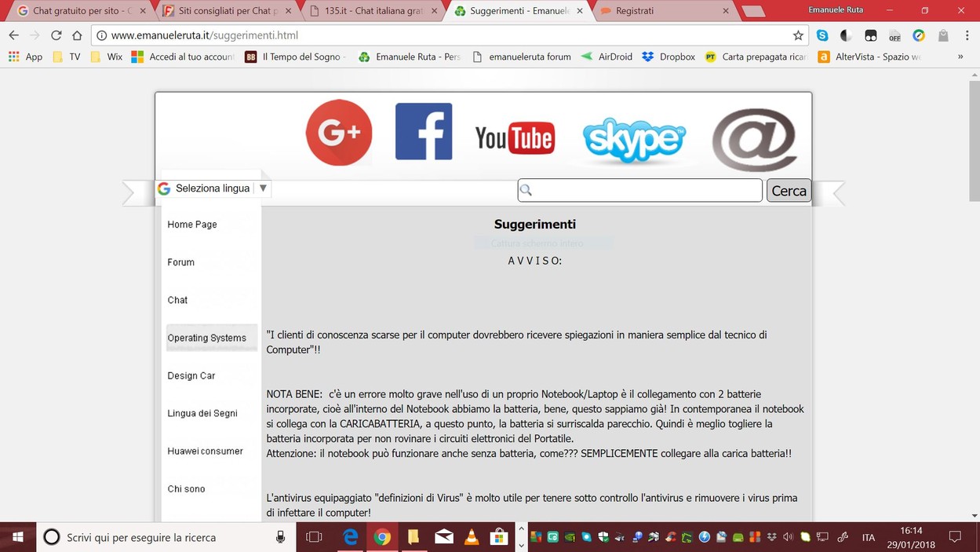Open File Explorer from taskbar
This screenshot has height=552, width=980.
pyautogui.click(x=413, y=537)
